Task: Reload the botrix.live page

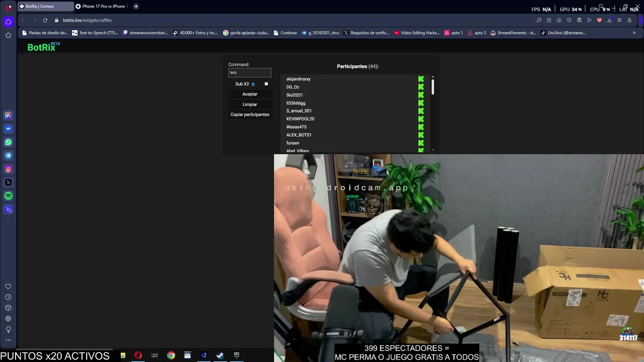Action: point(45,20)
